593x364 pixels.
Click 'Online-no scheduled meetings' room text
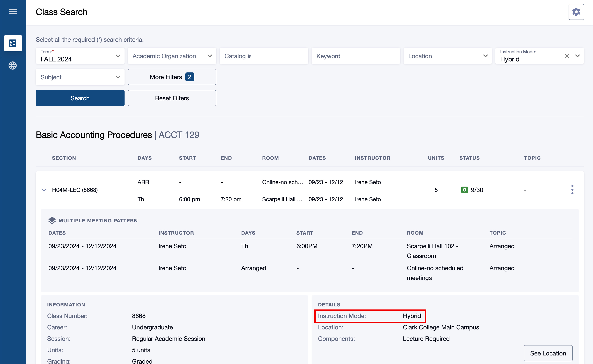click(x=435, y=273)
